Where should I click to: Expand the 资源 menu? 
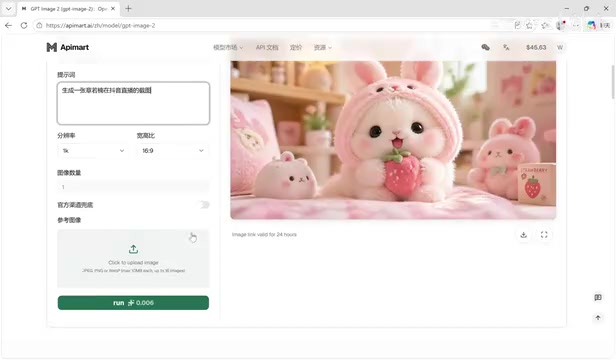[x=323, y=47]
